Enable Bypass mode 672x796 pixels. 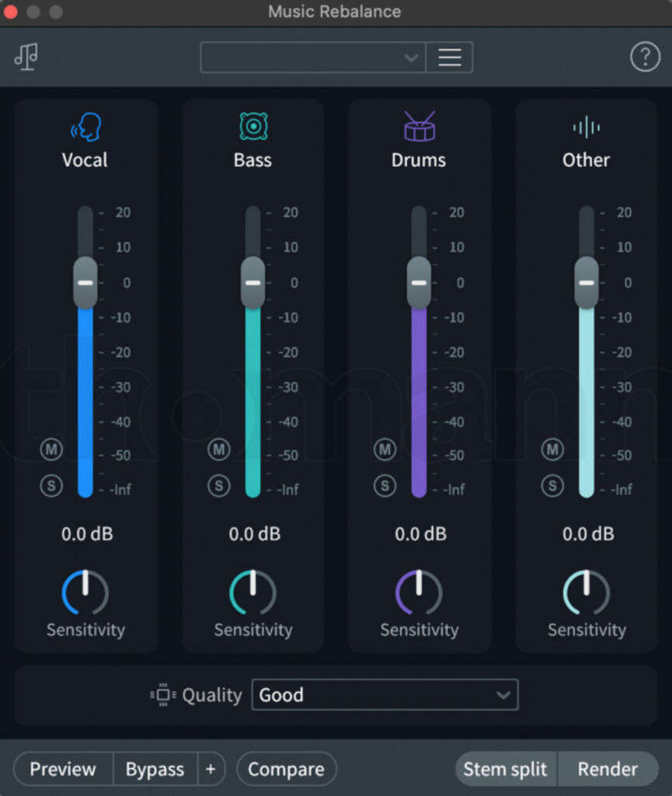(155, 769)
